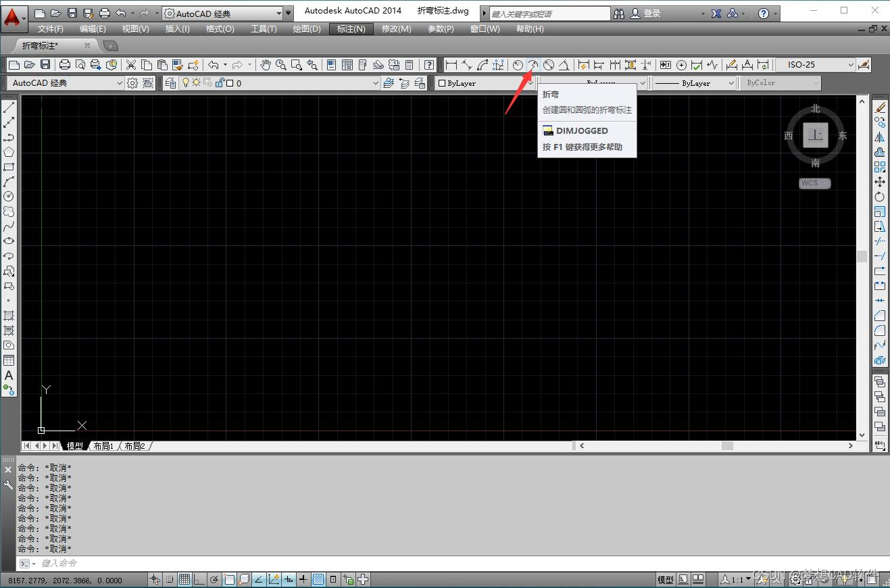890x588 pixels.
Task: Switch to the 布局1 layout tab
Action: coord(103,446)
